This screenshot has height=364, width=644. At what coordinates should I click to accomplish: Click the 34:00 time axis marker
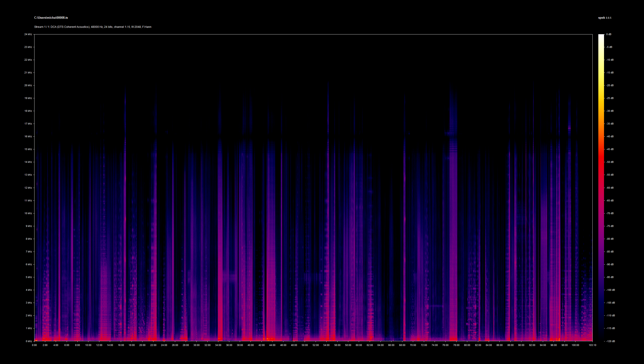(x=218, y=345)
